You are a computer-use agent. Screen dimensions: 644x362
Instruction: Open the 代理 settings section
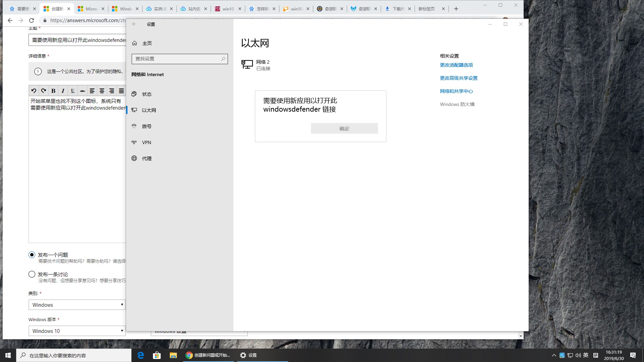coord(147,159)
